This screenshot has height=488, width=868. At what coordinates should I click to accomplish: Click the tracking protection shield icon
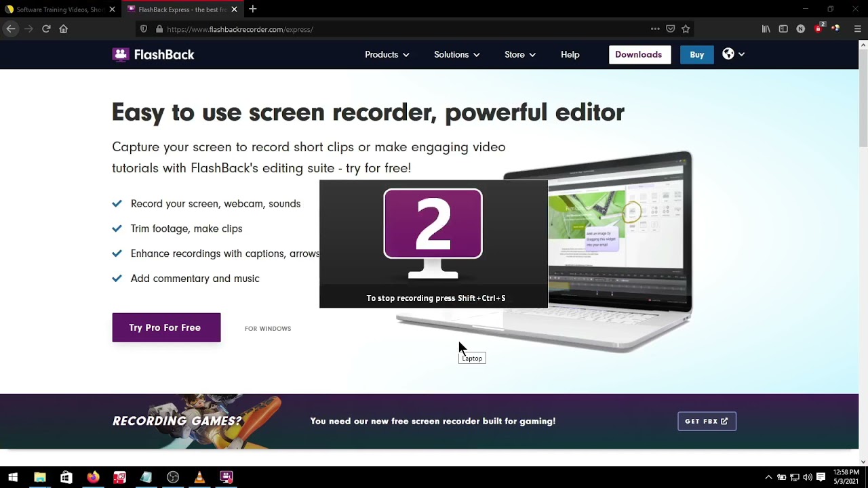click(144, 29)
